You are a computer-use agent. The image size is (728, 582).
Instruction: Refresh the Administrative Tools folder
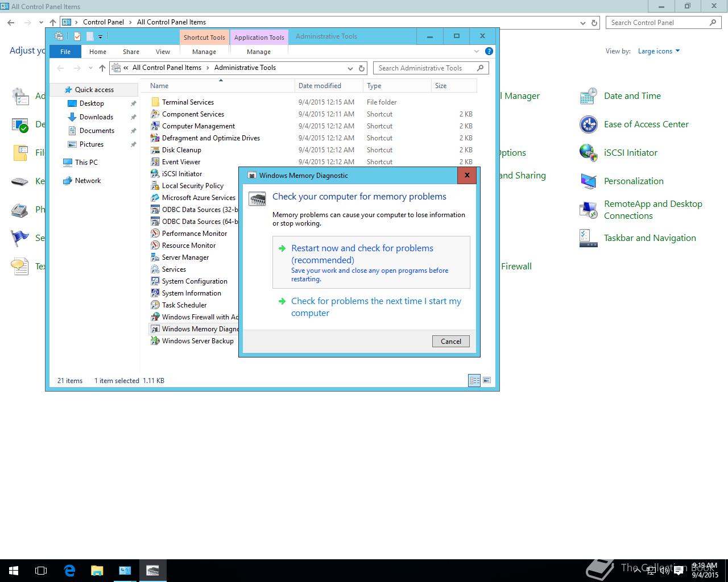coord(362,68)
